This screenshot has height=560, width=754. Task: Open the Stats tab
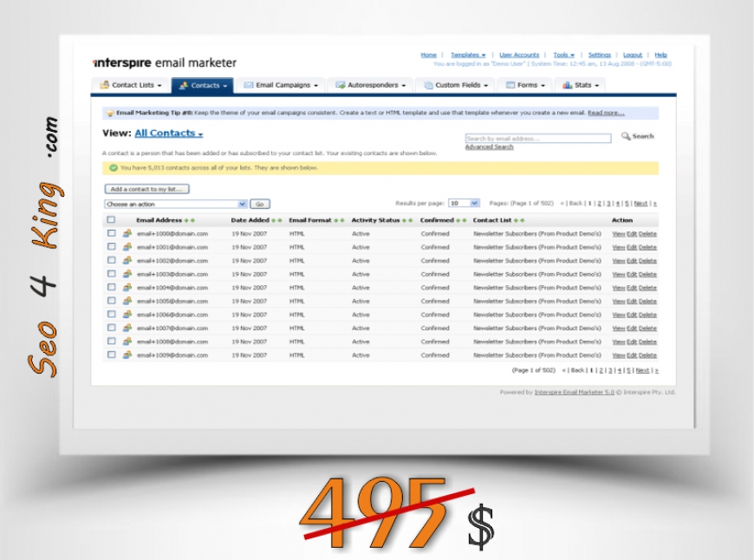pos(580,85)
